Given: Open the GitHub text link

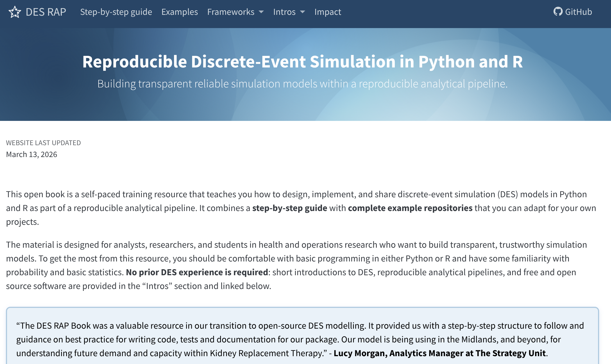Looking at the screenshot, I should coord(578,12).
